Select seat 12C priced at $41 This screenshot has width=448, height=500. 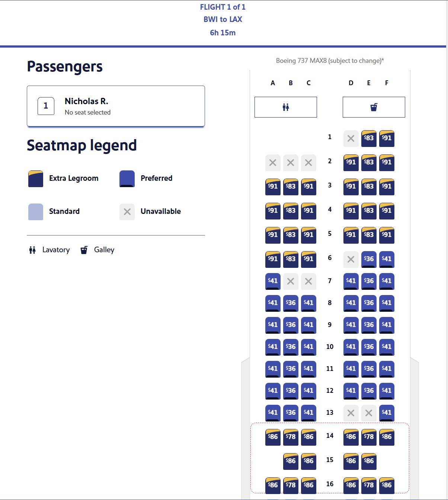click(x=308, y=391)
